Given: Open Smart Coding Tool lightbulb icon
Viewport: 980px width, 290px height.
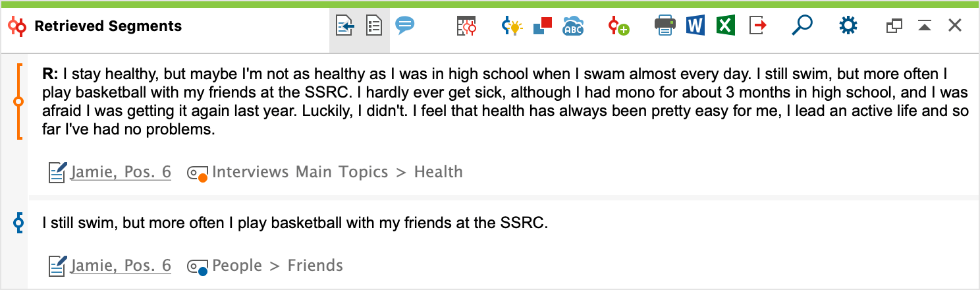Looking at the screenshot, I should point(512,26).
